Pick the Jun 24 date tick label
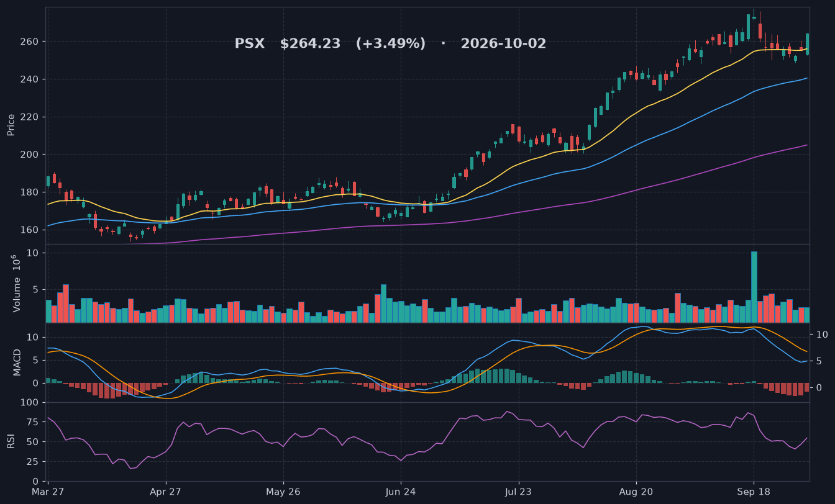Image resolution: width=835 pixels, height=504 pixels. (401, 492)
